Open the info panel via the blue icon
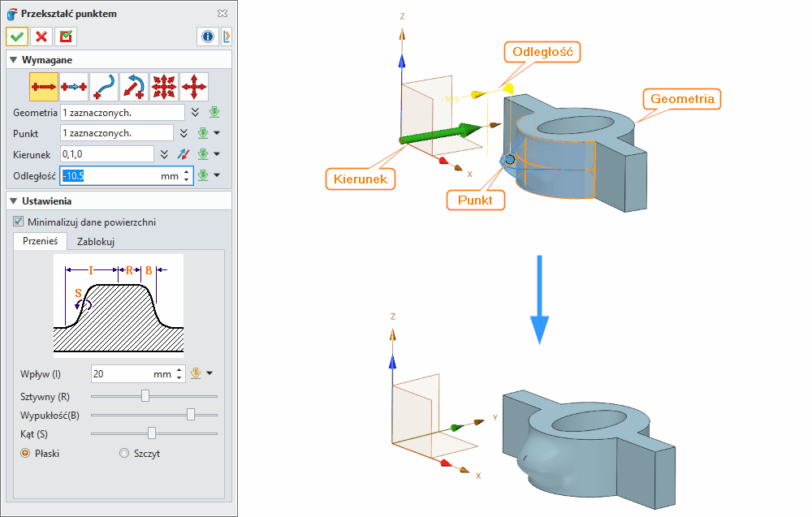This screenshot has height=517, width=812. click(207, 37)
